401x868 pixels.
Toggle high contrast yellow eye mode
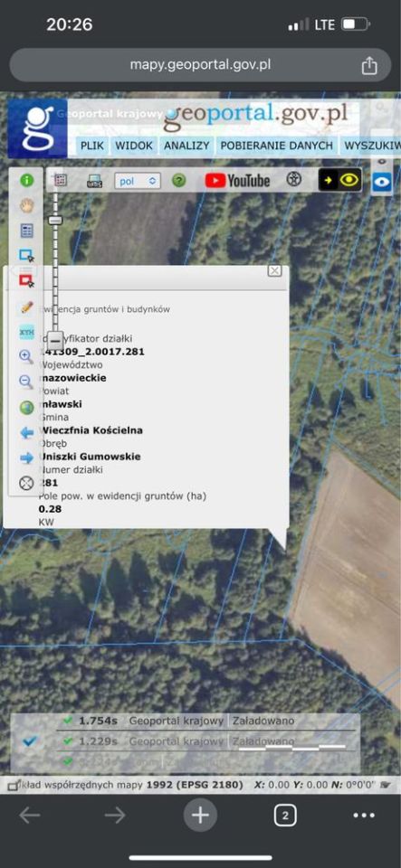pos(339,179)
